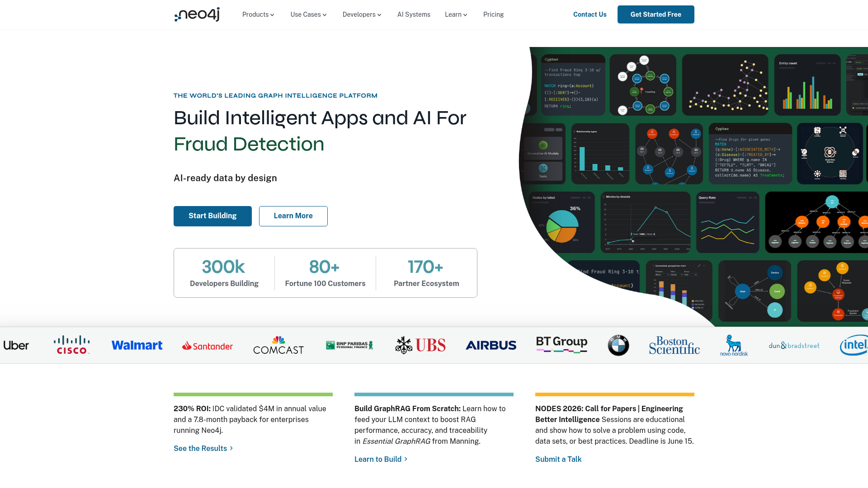This screenshot has height=488, width=868.
Task: Expand the Learn dropdown menu
Action: click(456, 14)
